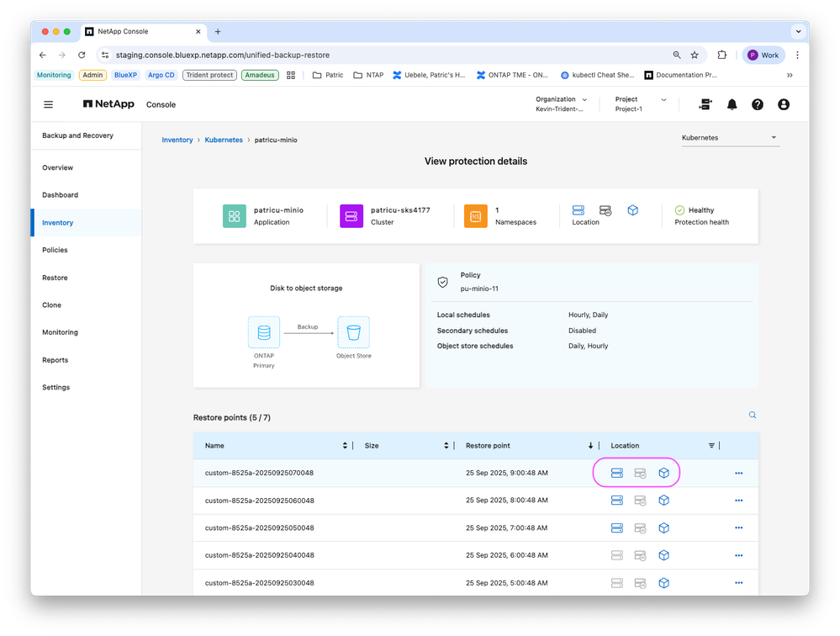This screenshot has height=636, width=840.
Task: Go to Inventory breadcrumb link
Action: tap(177, 140)
